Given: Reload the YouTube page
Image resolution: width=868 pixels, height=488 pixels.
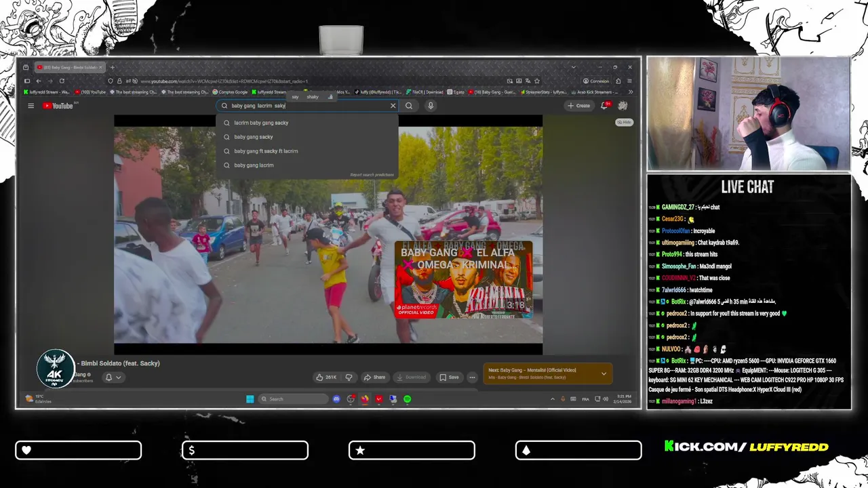Looking at the screenshot, I should (62, 81).
